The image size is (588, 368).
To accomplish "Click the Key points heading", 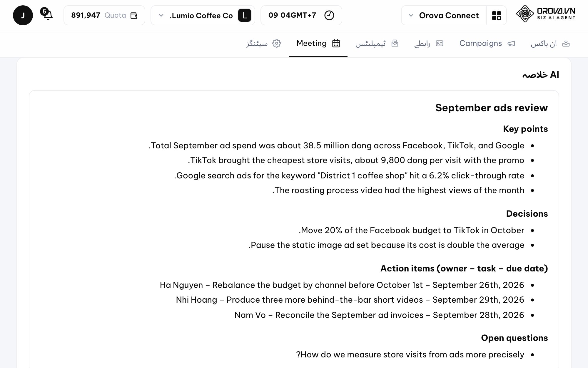I will click(525, 129).
